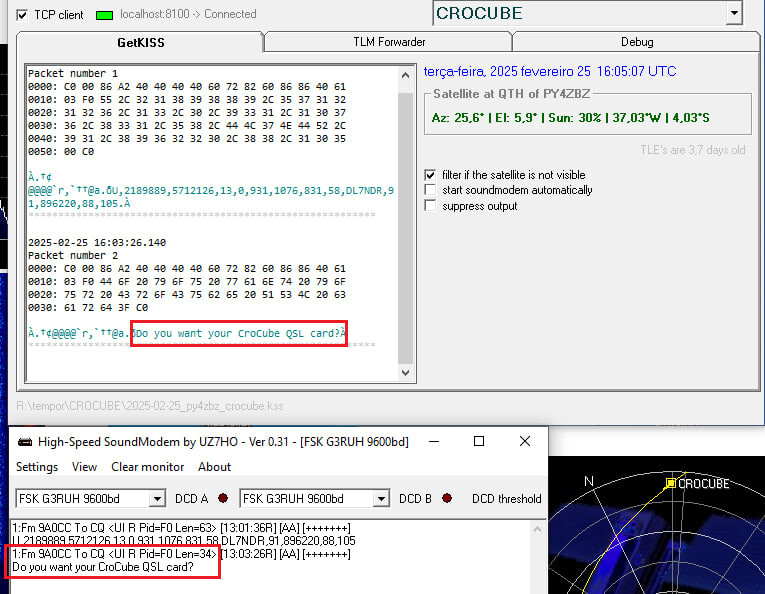Open channel B modem type dropdown
765x594 pixels.
click(381, 499)
